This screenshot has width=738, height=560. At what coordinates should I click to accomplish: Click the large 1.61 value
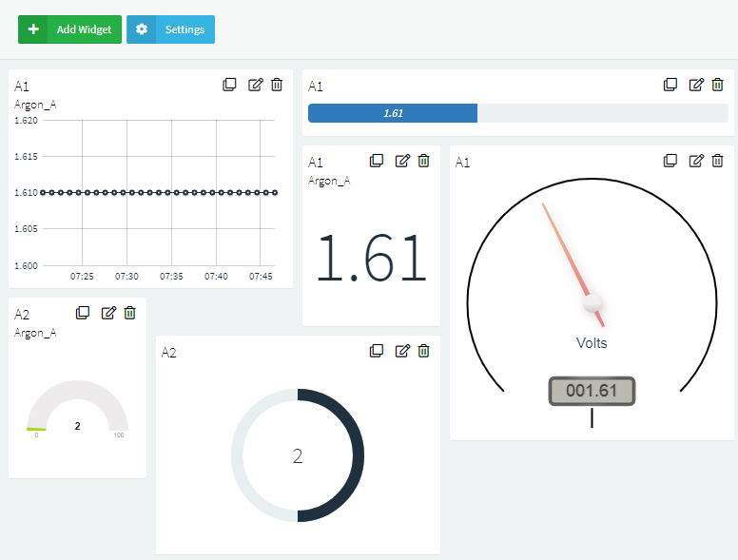tap(371, 259)
